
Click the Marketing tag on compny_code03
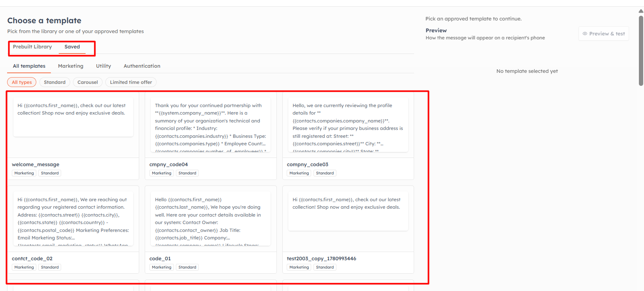tap(299, 173)
